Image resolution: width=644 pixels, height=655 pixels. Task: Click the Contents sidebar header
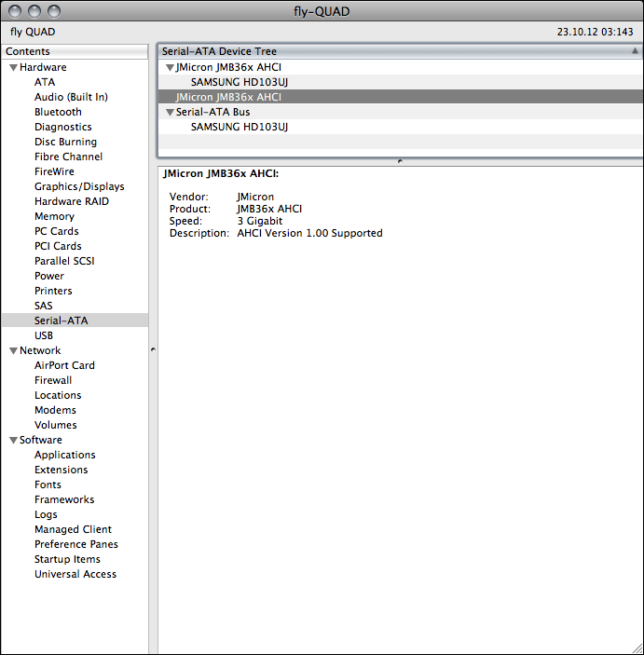[x=75, y=52]
